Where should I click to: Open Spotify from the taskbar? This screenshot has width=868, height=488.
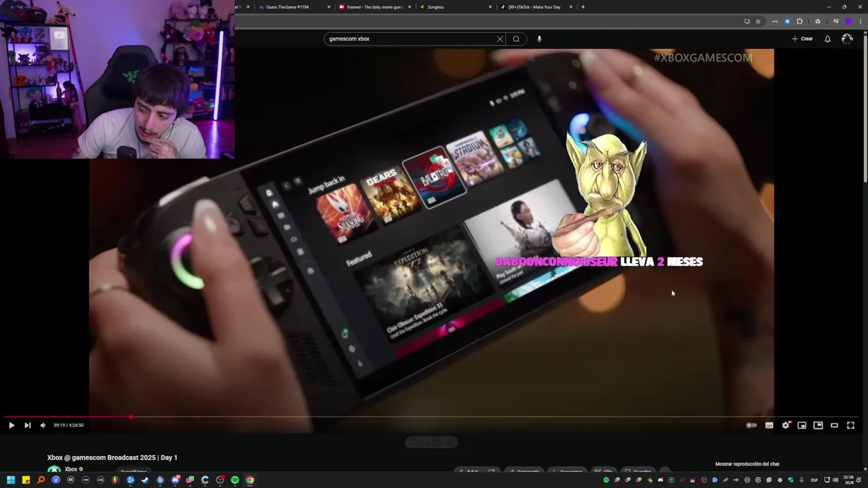point(235,480)
